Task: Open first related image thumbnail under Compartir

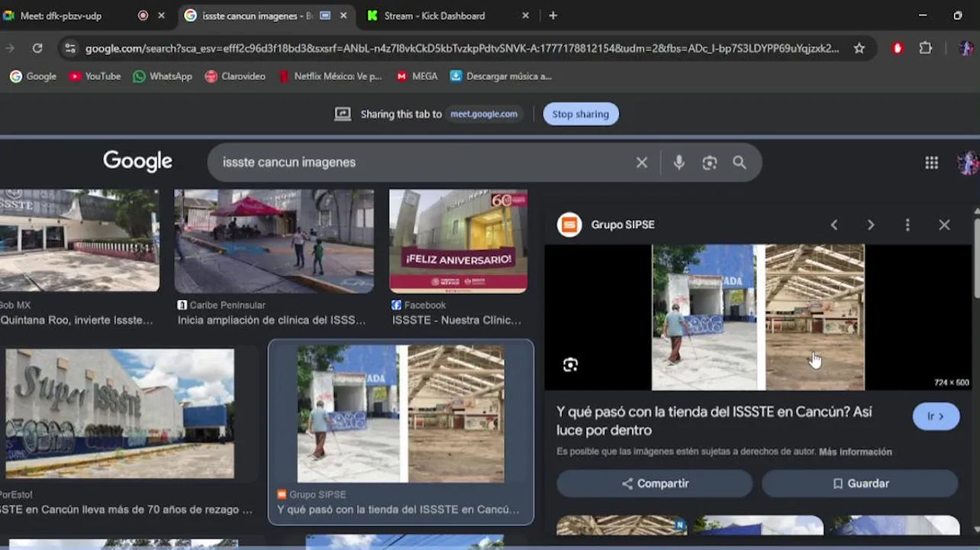Action: pyautogui.click(x=621, y=526)
